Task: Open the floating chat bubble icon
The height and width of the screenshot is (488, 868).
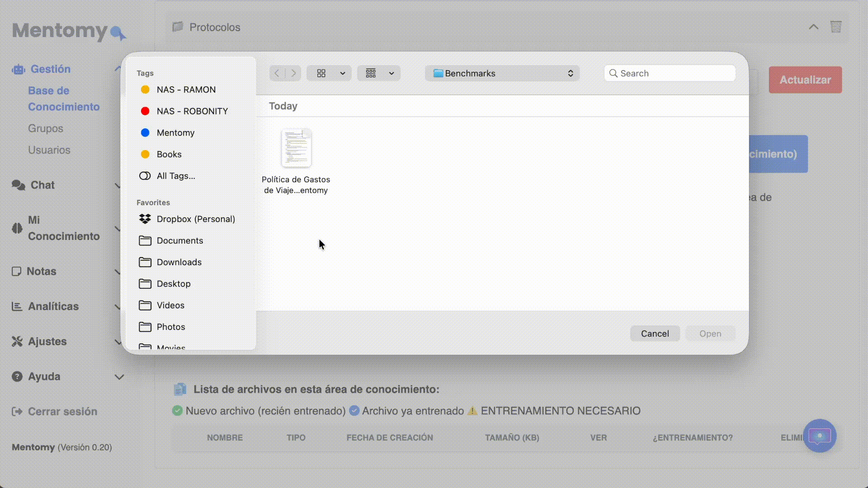Action: pos(819,436)
